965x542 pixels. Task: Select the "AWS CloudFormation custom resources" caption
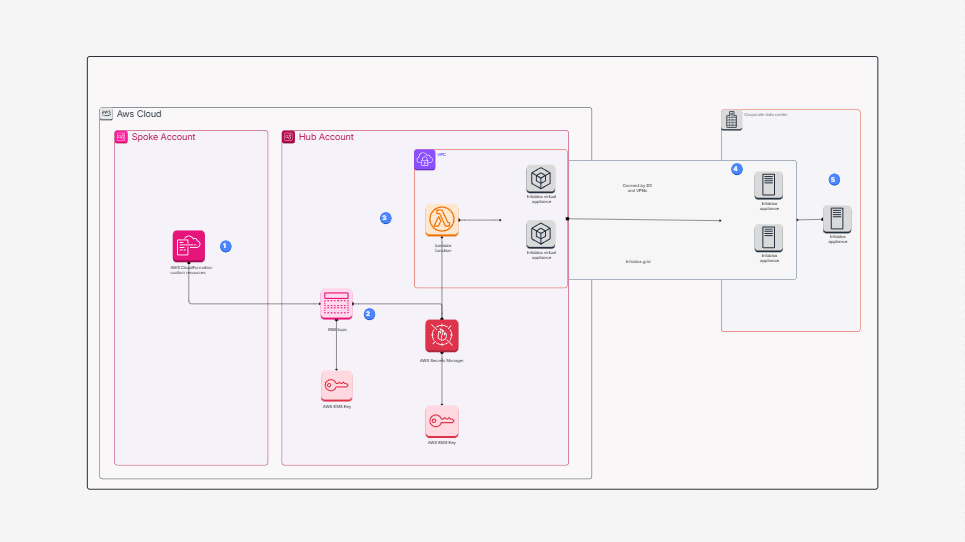pos(191,269)
